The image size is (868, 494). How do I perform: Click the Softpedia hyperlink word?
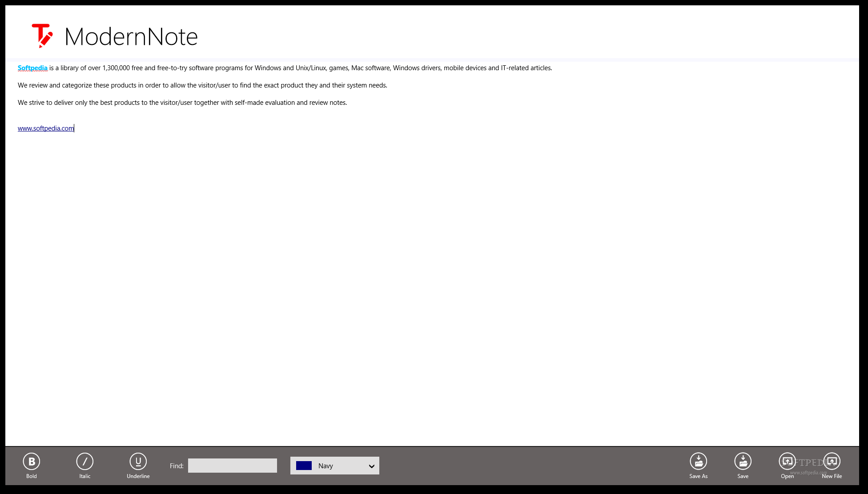[32, 68]
